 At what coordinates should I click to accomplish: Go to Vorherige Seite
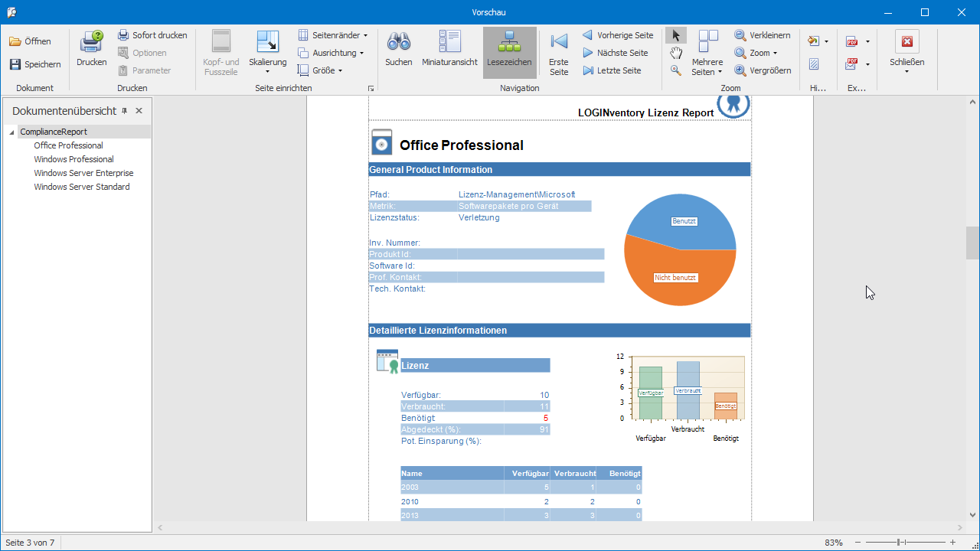(x=618, y=35)
